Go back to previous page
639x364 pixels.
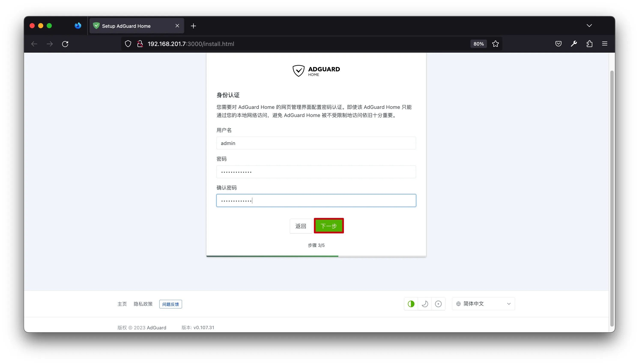(x=34, y=44)
